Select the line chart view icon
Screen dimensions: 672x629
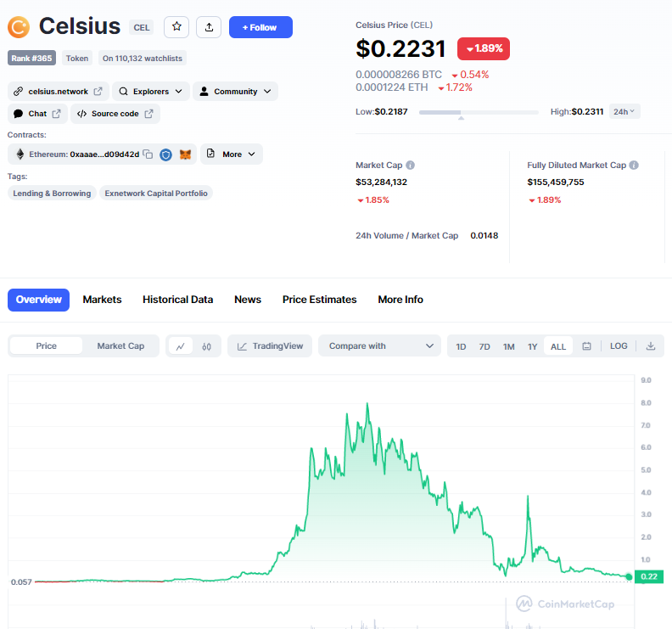180,346
